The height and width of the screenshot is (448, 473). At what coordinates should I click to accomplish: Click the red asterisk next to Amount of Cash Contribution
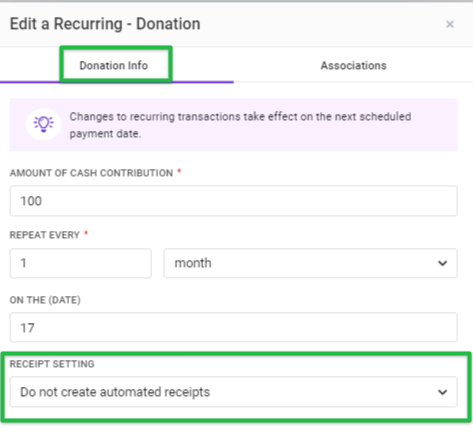click(179, 171)
